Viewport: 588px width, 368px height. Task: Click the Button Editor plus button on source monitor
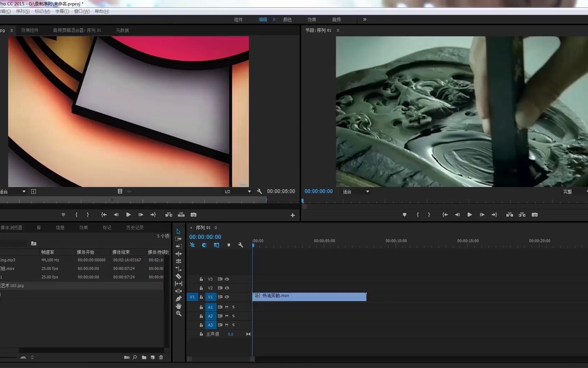292,215
